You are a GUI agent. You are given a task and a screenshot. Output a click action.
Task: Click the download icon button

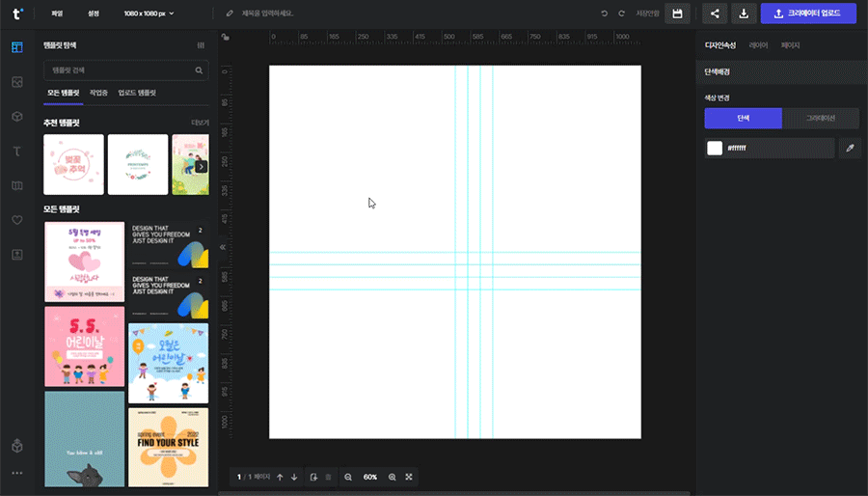(744, 14)
